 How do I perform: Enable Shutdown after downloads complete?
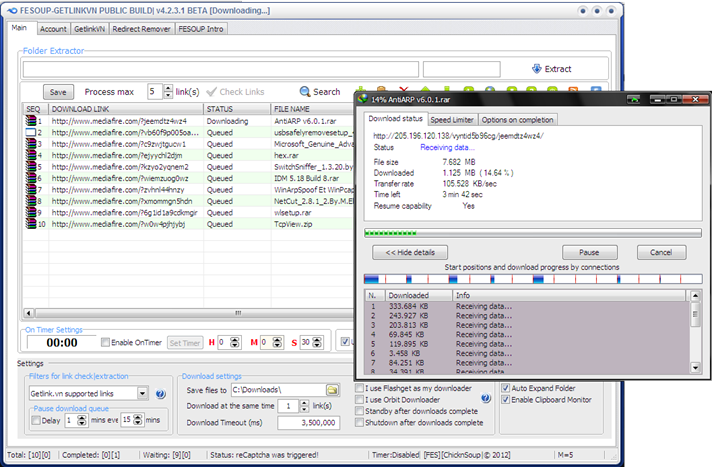tap(360, 422)
